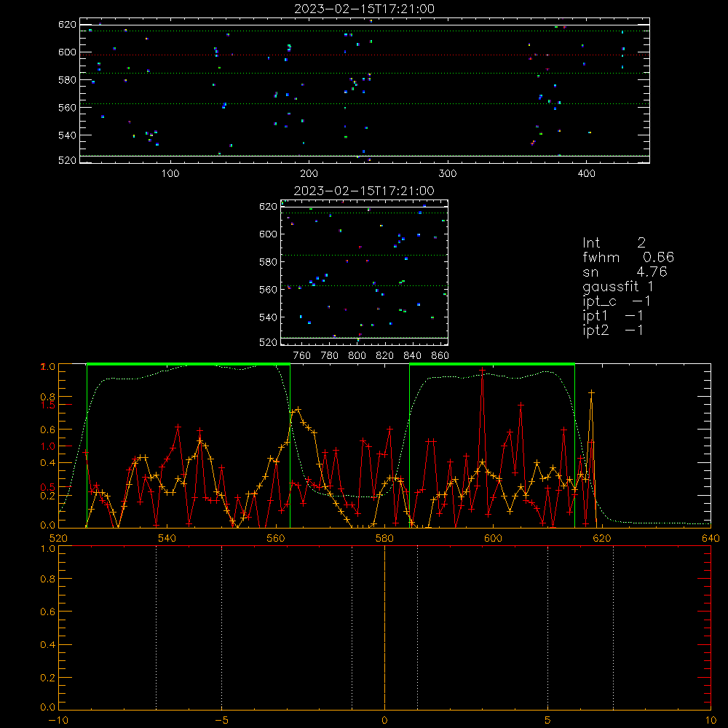Click the 600 x-axis label of profile plot
The image size is (728, 728).
(493, 538)
